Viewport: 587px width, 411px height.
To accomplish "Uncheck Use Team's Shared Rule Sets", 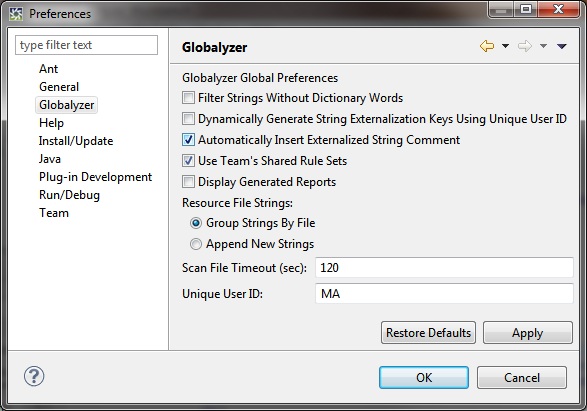I will click(188, 161).
